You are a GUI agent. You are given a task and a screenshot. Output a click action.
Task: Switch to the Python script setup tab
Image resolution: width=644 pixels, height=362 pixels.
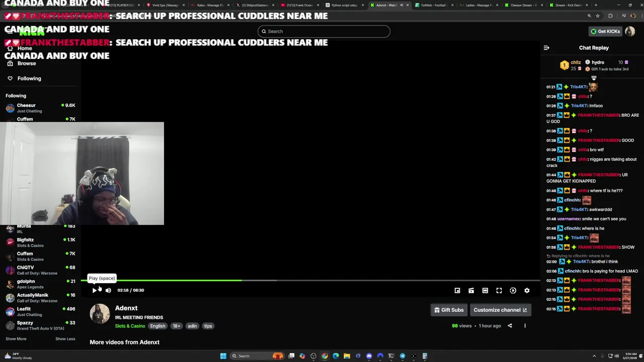[x=344, y=5]
